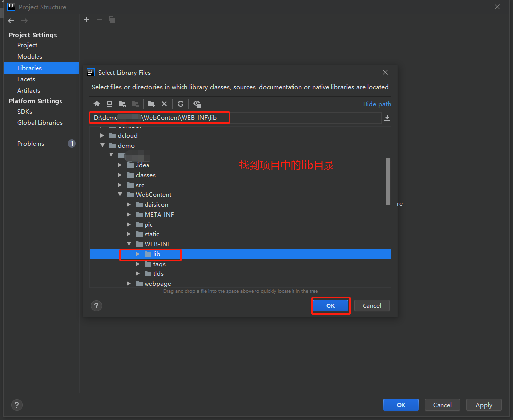Select the pic folder
The height and width of the screenshot is (420, 513).
click(148, 224)
